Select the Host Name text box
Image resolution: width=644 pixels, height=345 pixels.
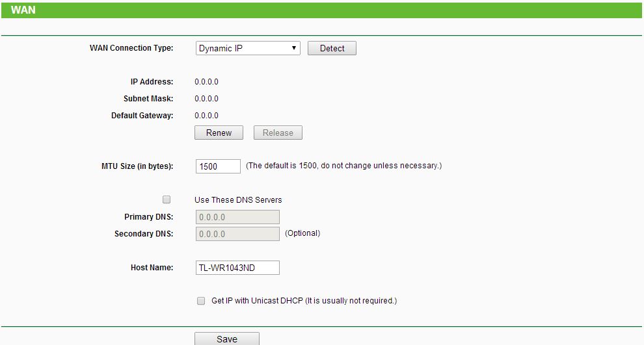point(237,268)
